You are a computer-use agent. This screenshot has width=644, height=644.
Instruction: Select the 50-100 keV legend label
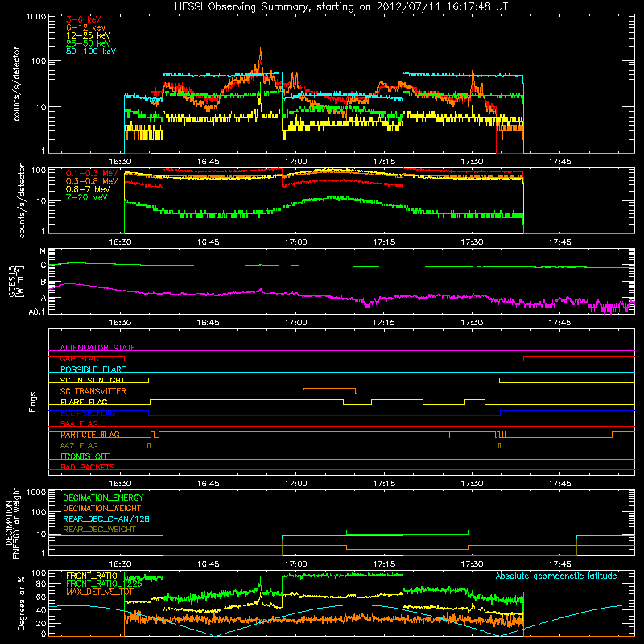pyautogui.click(x=91, y=52)
